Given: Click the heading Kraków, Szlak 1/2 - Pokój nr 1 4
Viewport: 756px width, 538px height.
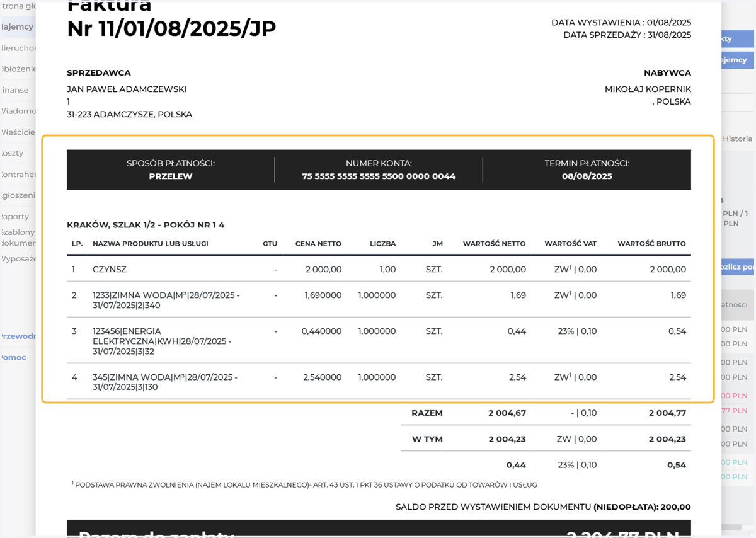Looking at the screenshot, I should pyautogui.click(x=146, y=225).
